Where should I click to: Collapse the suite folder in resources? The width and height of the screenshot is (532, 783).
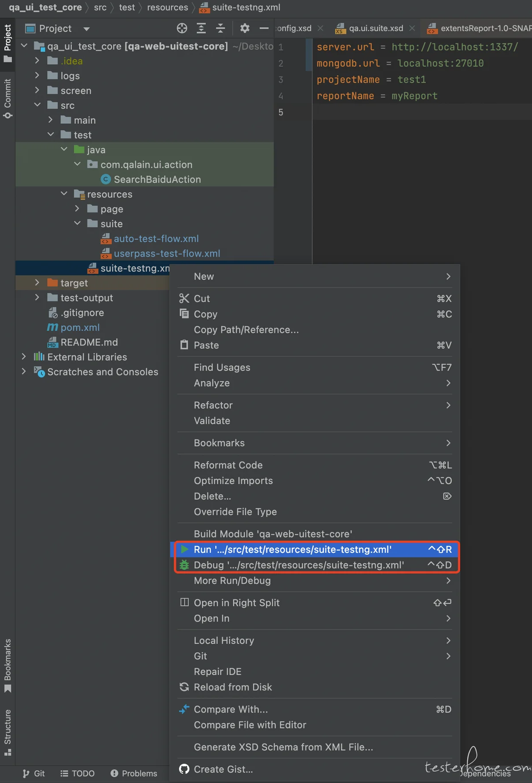77,223
